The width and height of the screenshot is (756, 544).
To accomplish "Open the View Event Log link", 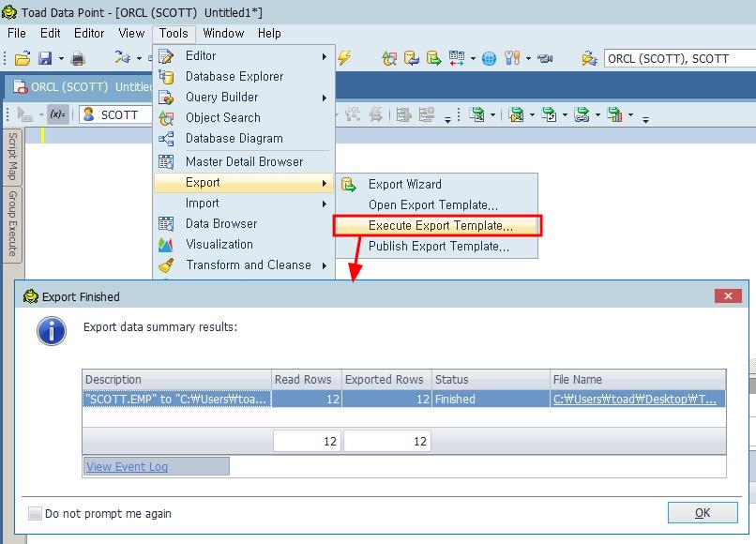I will point(127,467).
